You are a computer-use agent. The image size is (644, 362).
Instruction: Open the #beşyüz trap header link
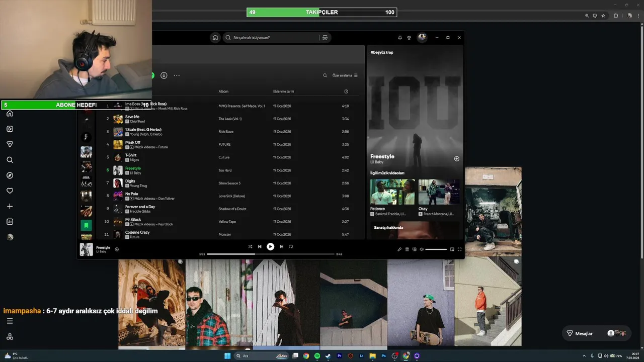click(382, 52)
